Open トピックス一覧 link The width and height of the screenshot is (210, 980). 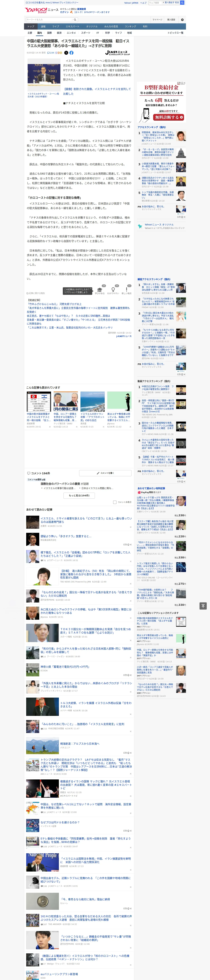click(175, 33)
